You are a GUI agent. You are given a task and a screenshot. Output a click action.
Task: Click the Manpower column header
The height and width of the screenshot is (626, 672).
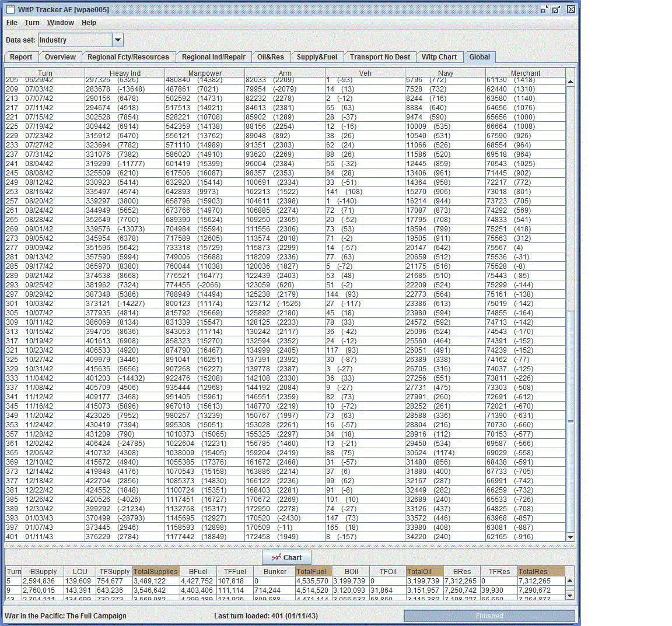pyautogui.click(x=205, y=73)
